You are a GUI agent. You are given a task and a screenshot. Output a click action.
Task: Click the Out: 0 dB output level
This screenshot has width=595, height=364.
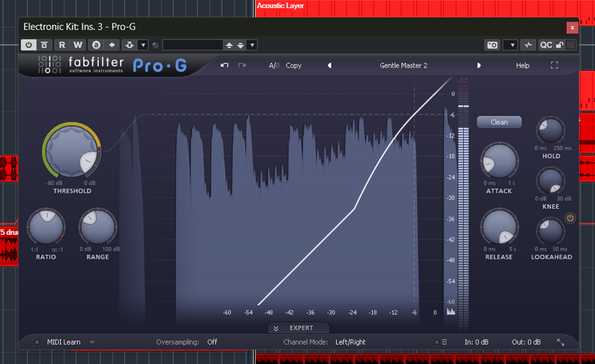(x=526, y=342)
